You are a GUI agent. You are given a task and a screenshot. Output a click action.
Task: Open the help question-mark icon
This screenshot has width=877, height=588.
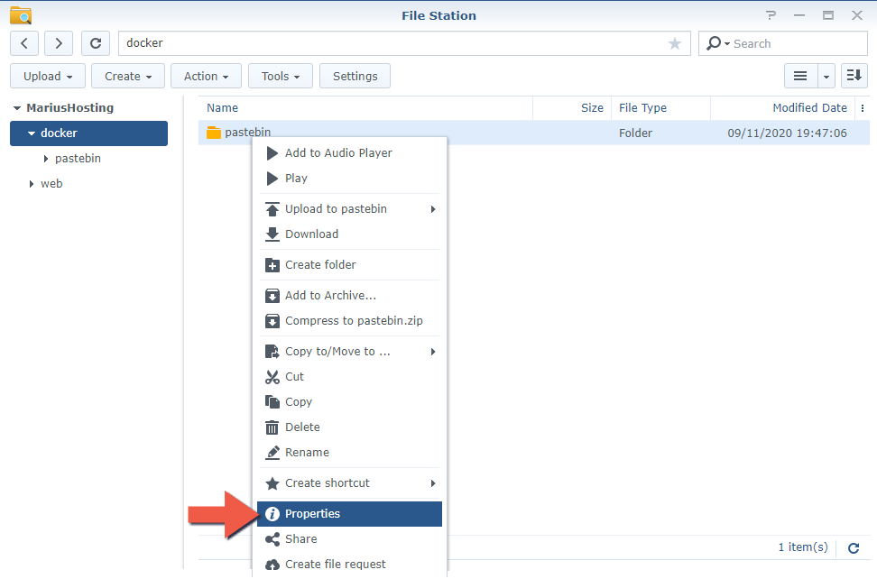point(771,14)
